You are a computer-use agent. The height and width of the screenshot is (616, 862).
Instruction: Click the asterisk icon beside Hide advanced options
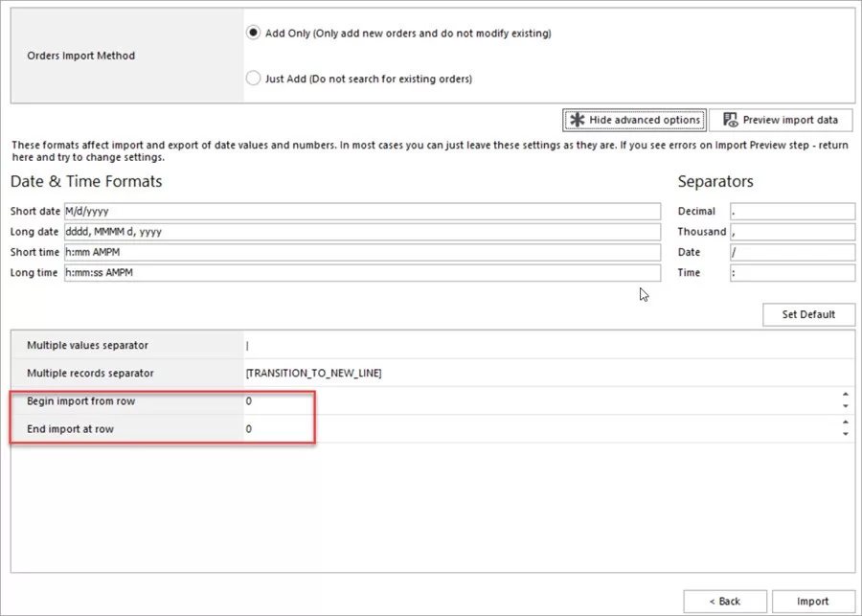tap(578, 120)
